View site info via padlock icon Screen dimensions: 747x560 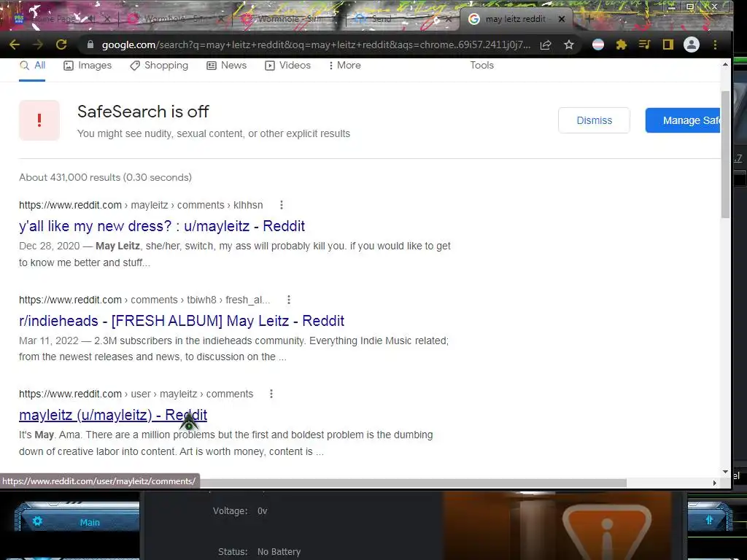[x=90, y=44]
